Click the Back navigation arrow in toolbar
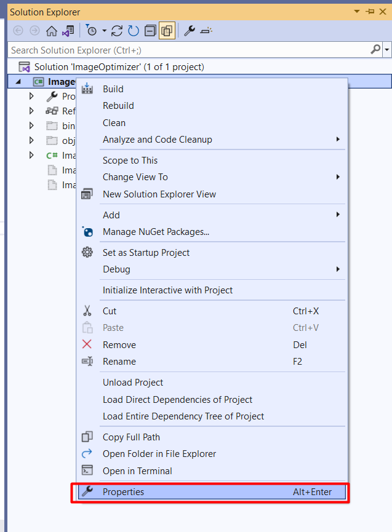 18,31
